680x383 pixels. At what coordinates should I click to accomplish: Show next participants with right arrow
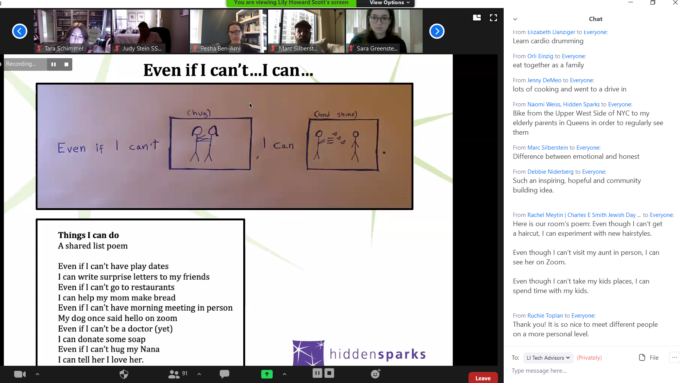click(437, 31)
